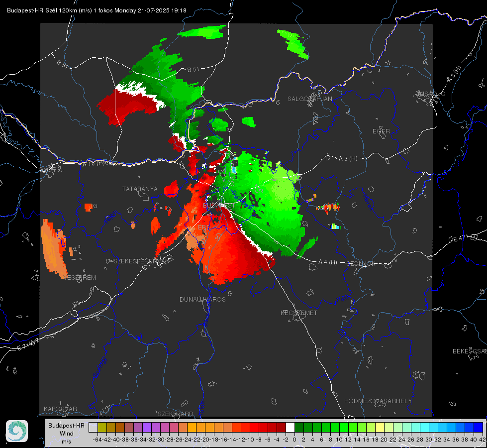
Task: Select the SZÉKESFEHÉRVÁR city label
Action: point(143,261)
